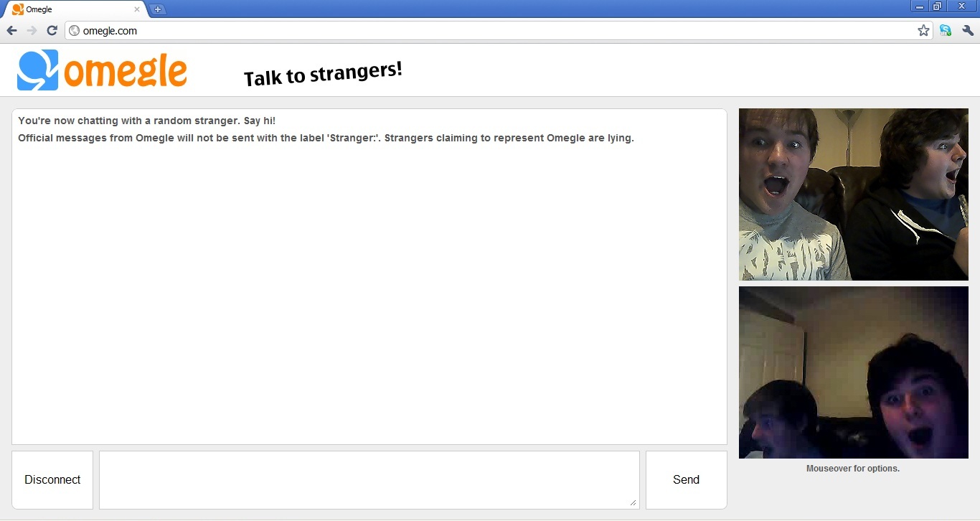Image resolution: width=980 pixels, height=521 pixels.
Task: Click the Send button
Action: click(x=686, y=480)
